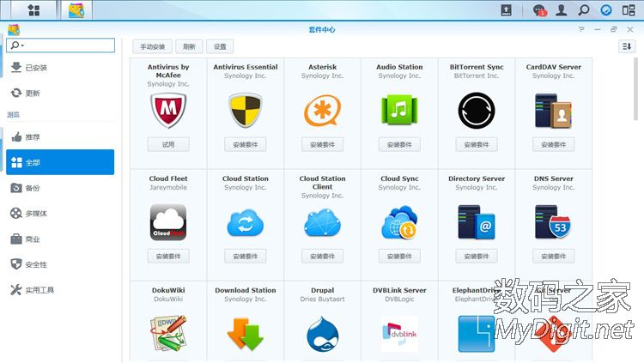644x363 pixels.
Task: Open the 更新 updates section
Action: (x=60, y=94)
